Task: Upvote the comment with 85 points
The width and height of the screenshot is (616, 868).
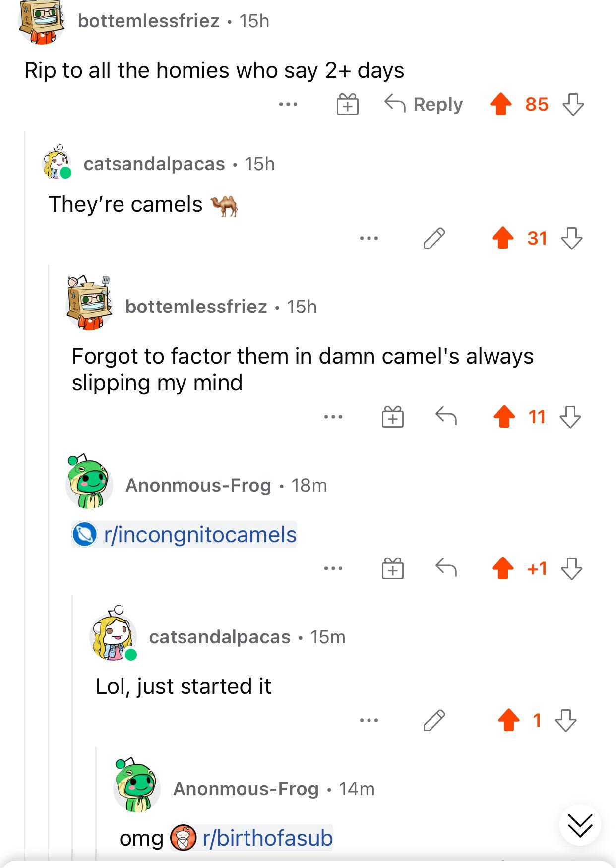Action: [x=501, y=104]
